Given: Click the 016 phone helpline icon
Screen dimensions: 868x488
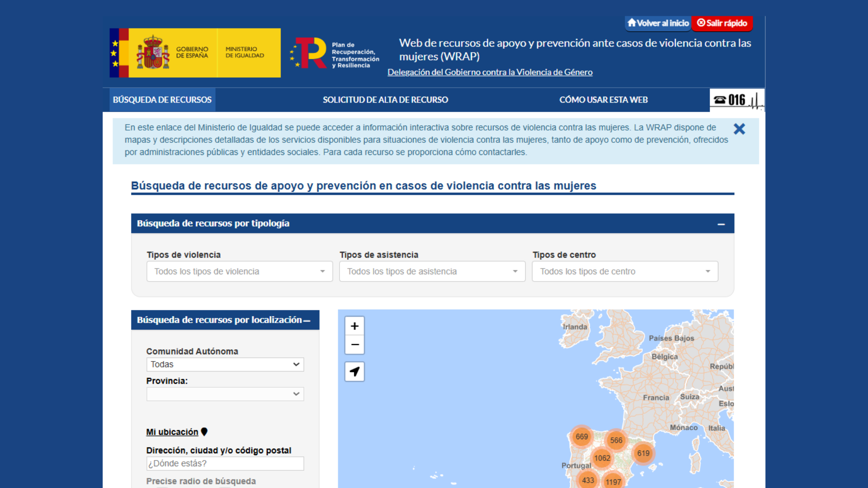Looking at the screenshot, I should pyautogui.click(x=737, y=100).
